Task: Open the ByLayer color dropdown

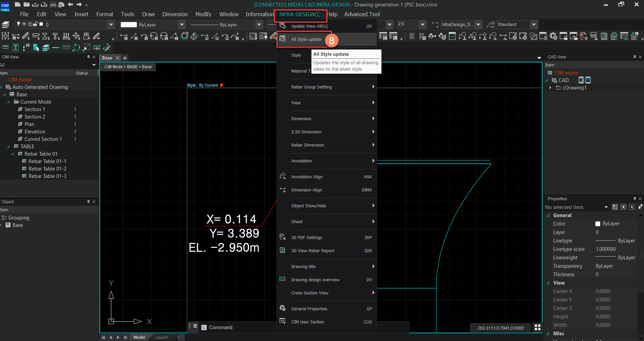Action: tap(182, 24)
